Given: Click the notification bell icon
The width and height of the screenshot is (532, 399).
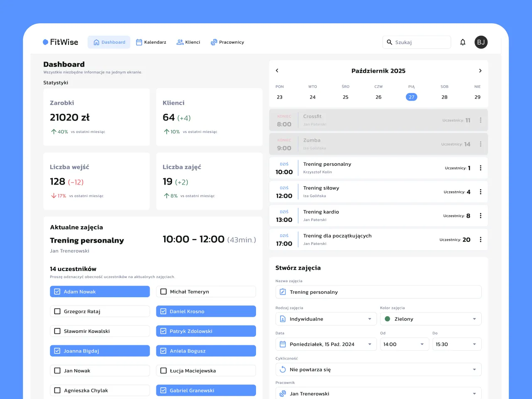Looking at the screenshot, I should tap(463, 42).
